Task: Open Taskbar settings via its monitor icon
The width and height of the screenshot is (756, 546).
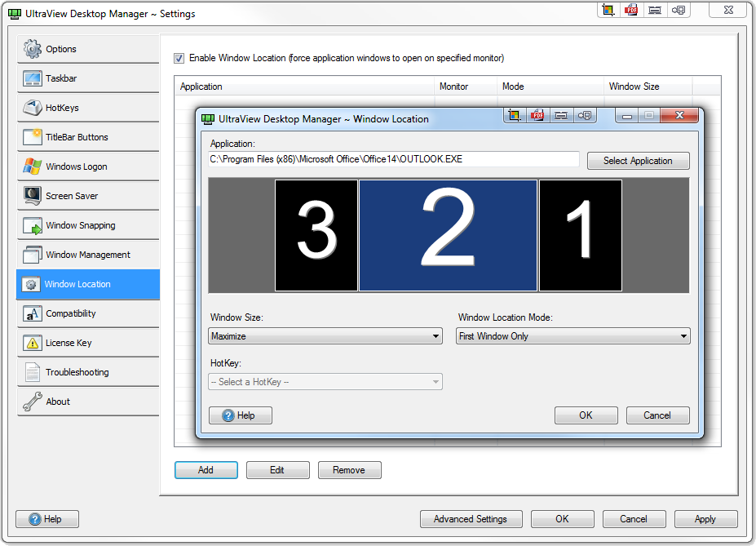Action: click(33, 78)
